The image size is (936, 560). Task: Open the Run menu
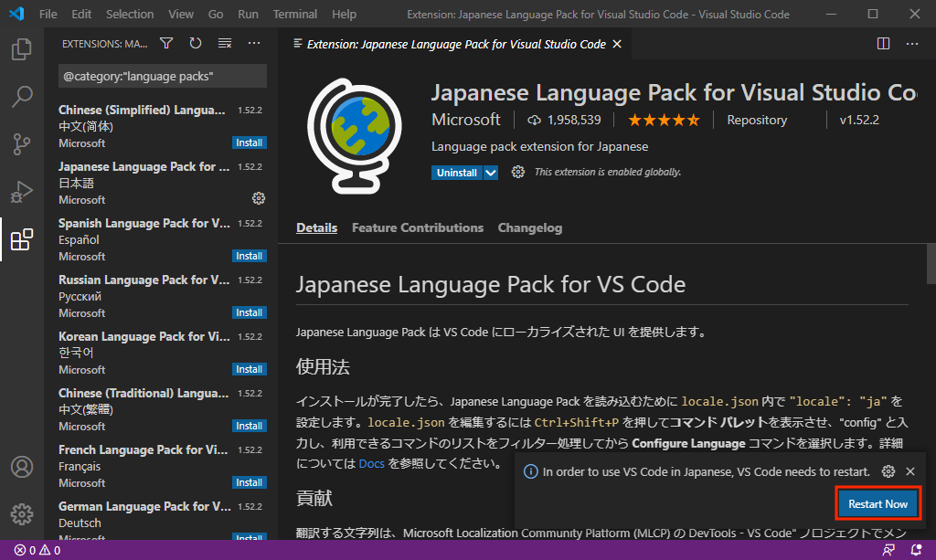coord(249,15)
